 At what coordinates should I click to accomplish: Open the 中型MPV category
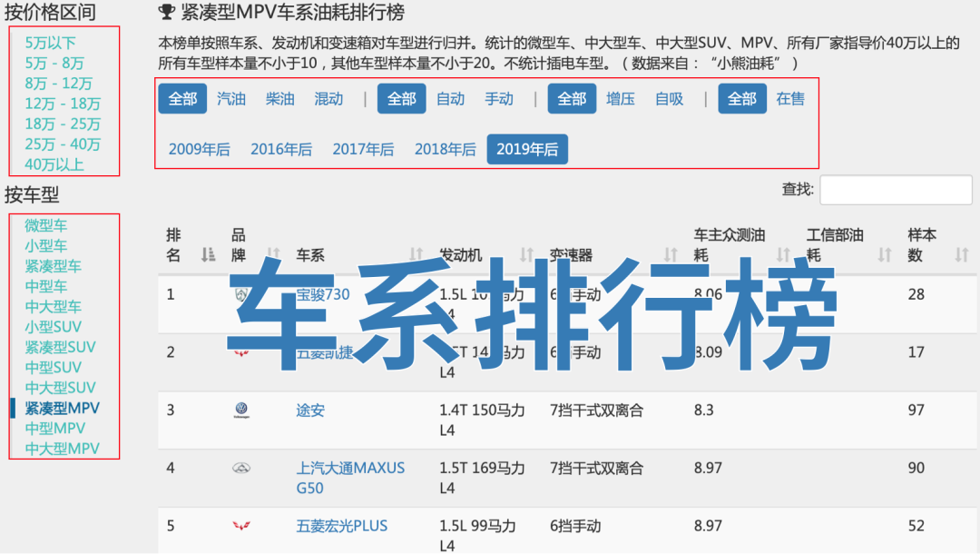(55, 429)
